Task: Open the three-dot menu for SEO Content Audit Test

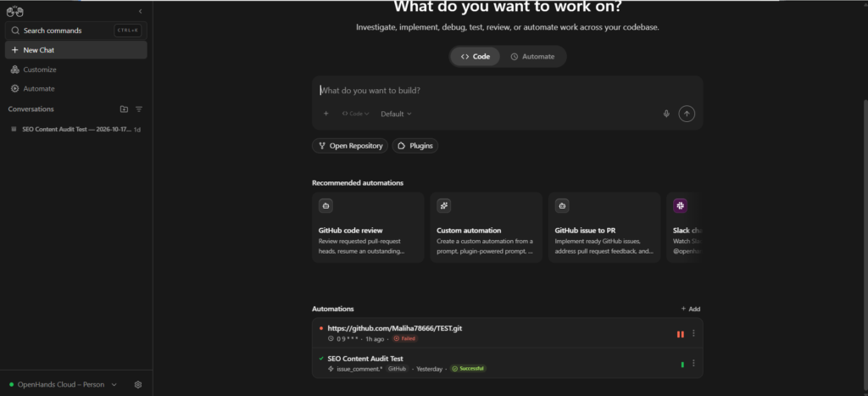Action: [x=693, y=363]
